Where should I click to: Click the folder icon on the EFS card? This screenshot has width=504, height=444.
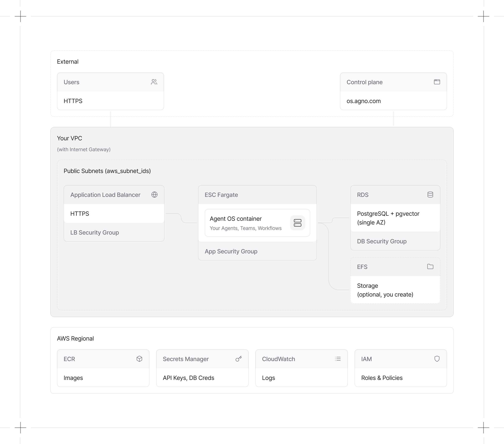click(430, 267)
